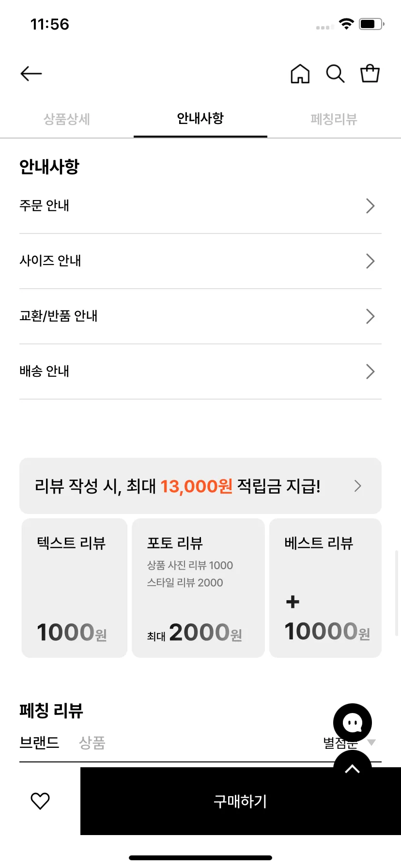
Task: Open 별점순 sort dropdown
Action: point(350,742)
